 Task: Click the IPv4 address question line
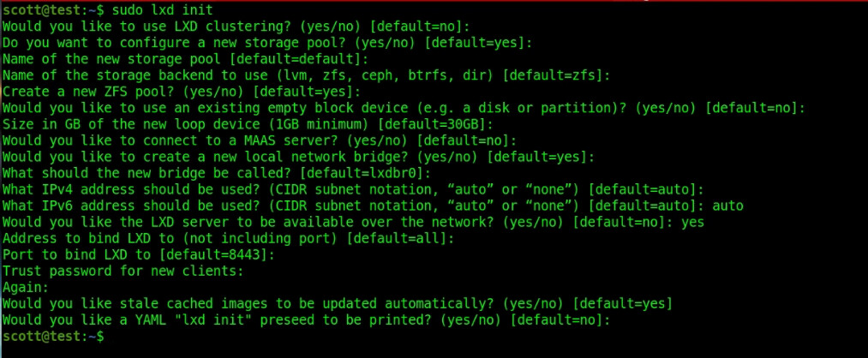click(353, 189)
